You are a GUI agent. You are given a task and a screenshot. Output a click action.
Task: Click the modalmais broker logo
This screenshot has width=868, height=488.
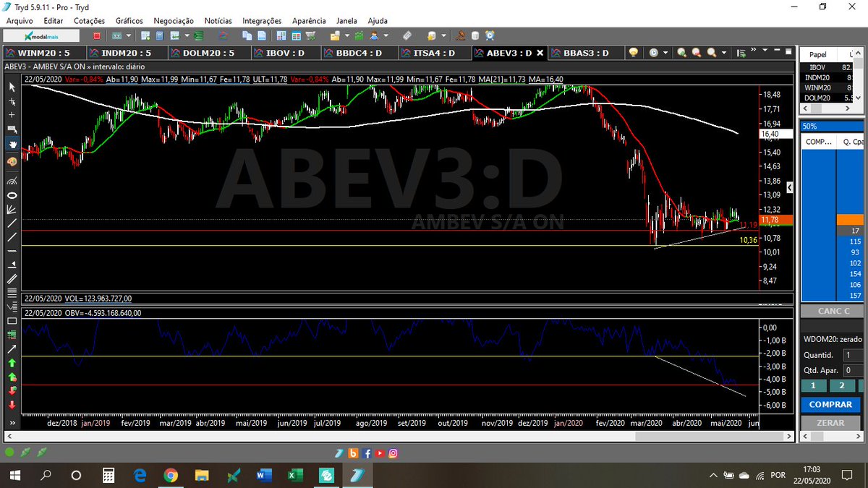coord(41,35)
